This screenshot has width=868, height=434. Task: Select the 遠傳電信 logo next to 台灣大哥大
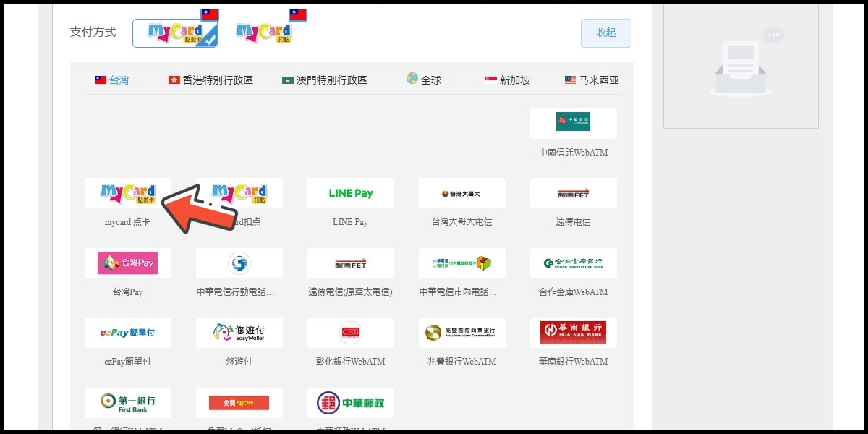point(574,193)
